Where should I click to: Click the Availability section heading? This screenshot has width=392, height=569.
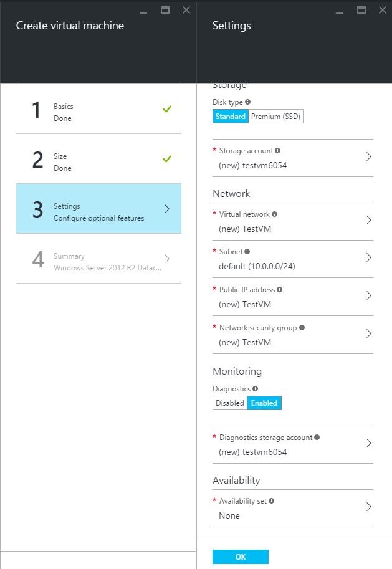tap(236, 480)
